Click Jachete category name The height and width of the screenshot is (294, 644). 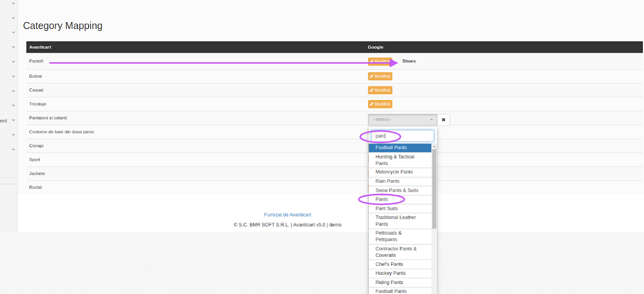tap(37, 174)
